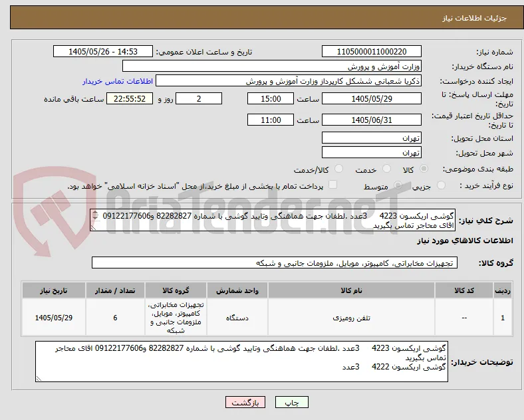The height and width of the screenshot is (420, 524).
Task: Click column header تعداد / مقدار
Action: click(x=115, y=290)
